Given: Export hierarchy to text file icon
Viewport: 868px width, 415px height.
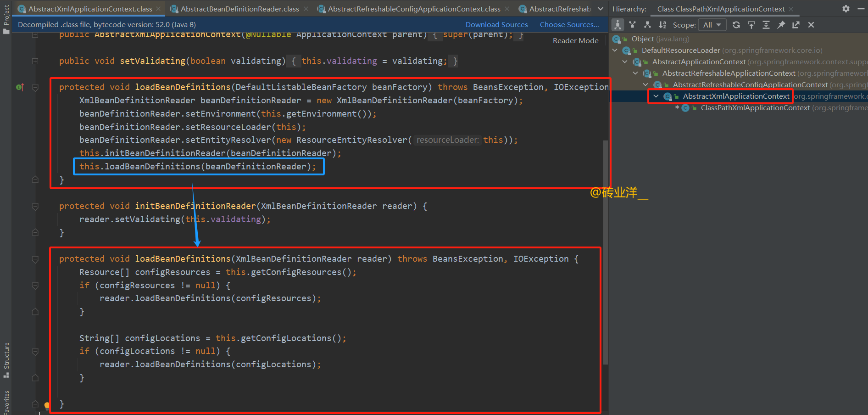Looking at the screenshot, I should (796, 25).
